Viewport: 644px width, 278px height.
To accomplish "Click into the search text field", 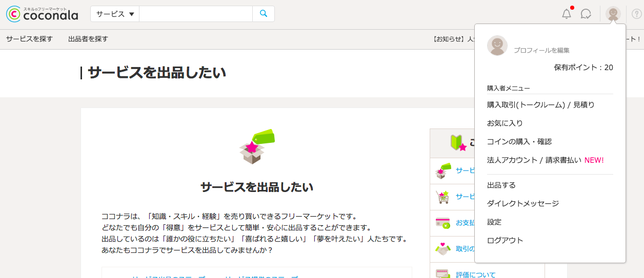I will pyautogui.click(x=195, y=14).
